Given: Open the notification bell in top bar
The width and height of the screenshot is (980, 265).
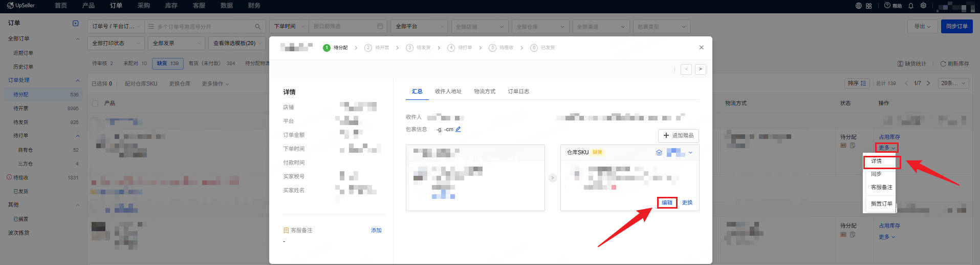Looking at the screenshot, I should pyautogui.click(x=910, y=6).
